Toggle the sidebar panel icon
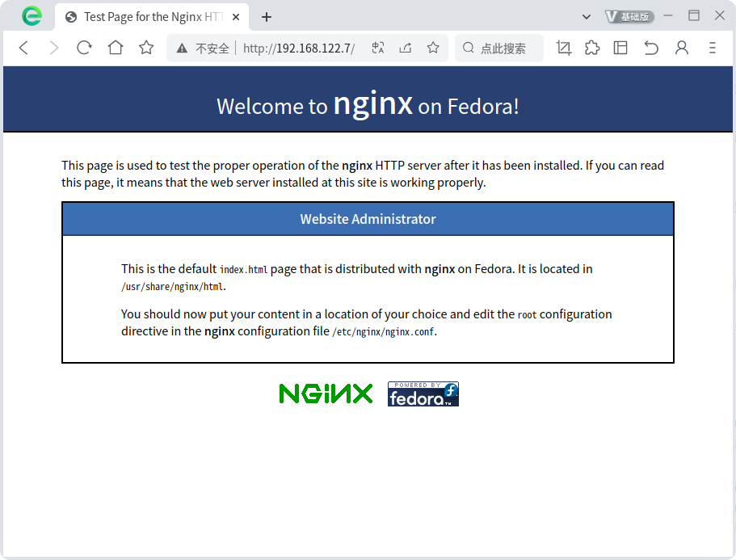736x560 pixels. point(620,48)
